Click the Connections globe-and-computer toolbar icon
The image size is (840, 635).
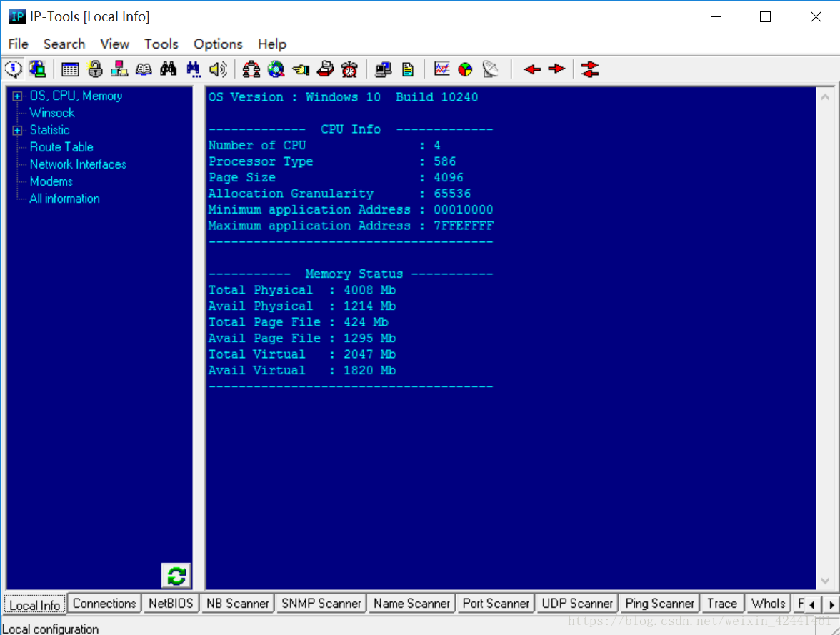pos(37,69)
